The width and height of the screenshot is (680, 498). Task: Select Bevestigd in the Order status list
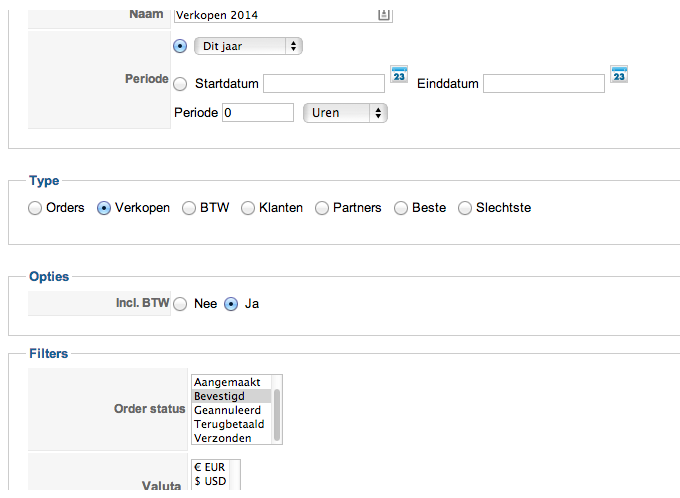232,396
